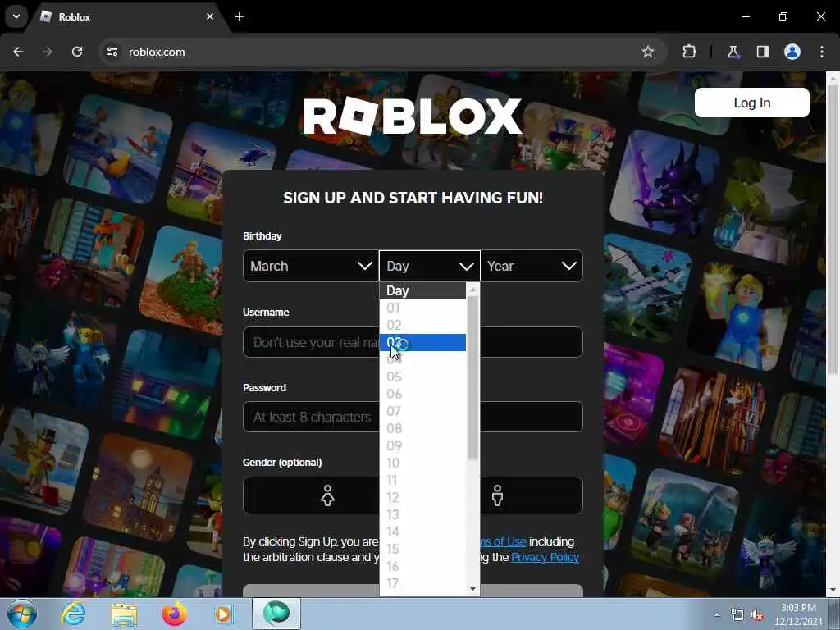This screenshot has height=630, width=840.
Task: Click the day list scroll-down arrow
Action: (472, 589)
